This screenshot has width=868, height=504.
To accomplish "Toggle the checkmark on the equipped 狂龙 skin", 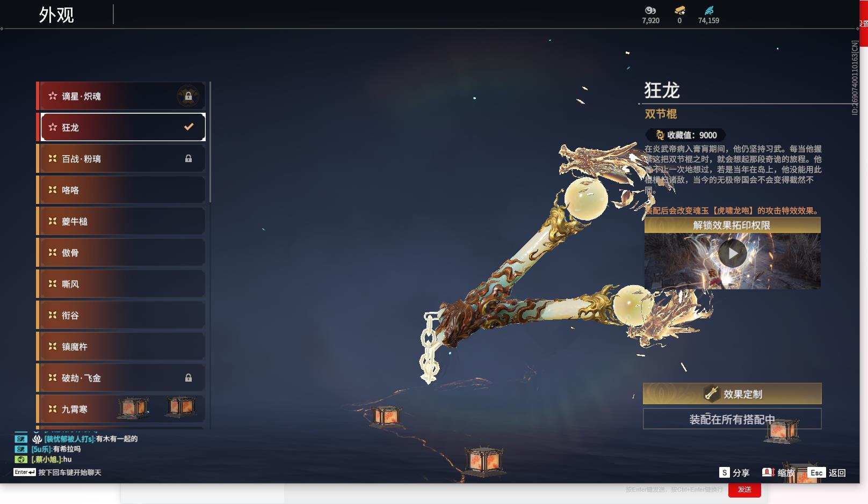I will [188, 127].
